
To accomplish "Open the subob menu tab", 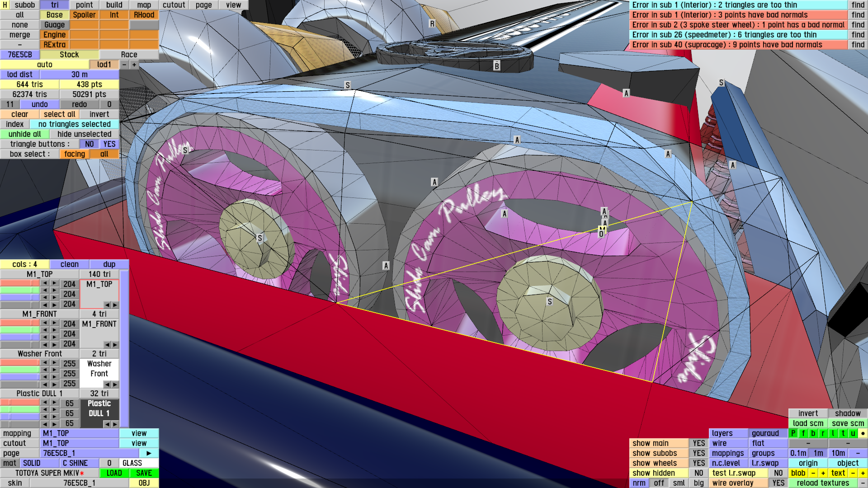I will tap(24, 5).
